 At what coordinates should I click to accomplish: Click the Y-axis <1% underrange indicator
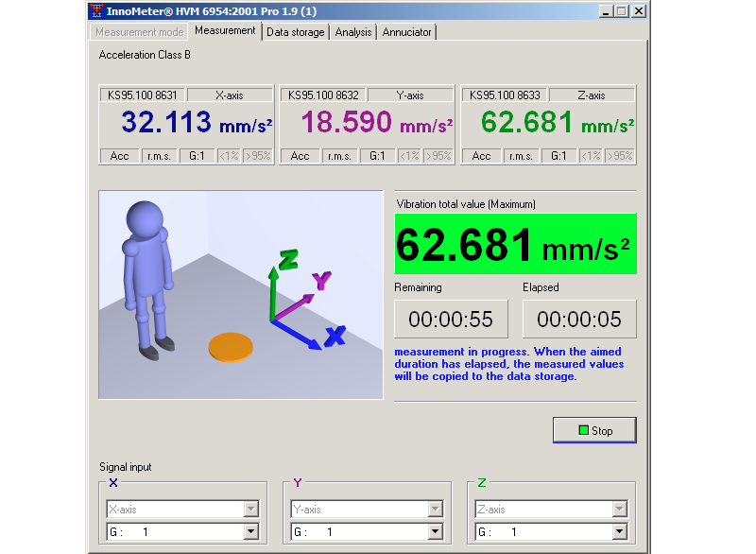point(407,156)
